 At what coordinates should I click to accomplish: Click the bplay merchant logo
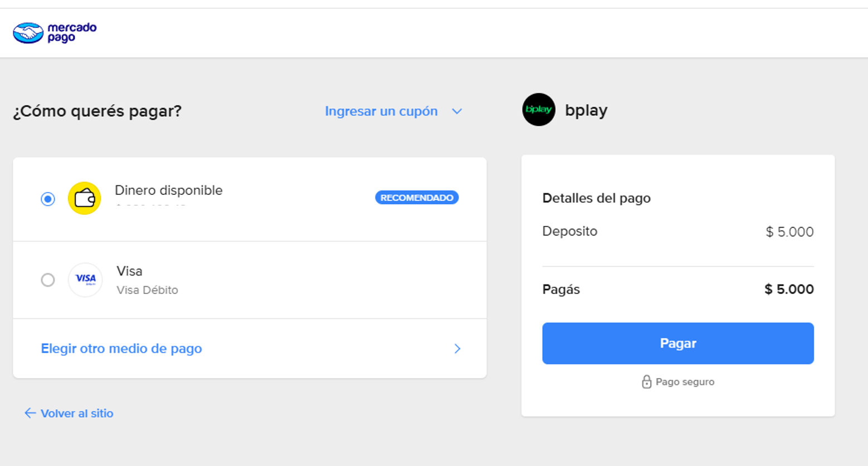click(x=538, y=110)
